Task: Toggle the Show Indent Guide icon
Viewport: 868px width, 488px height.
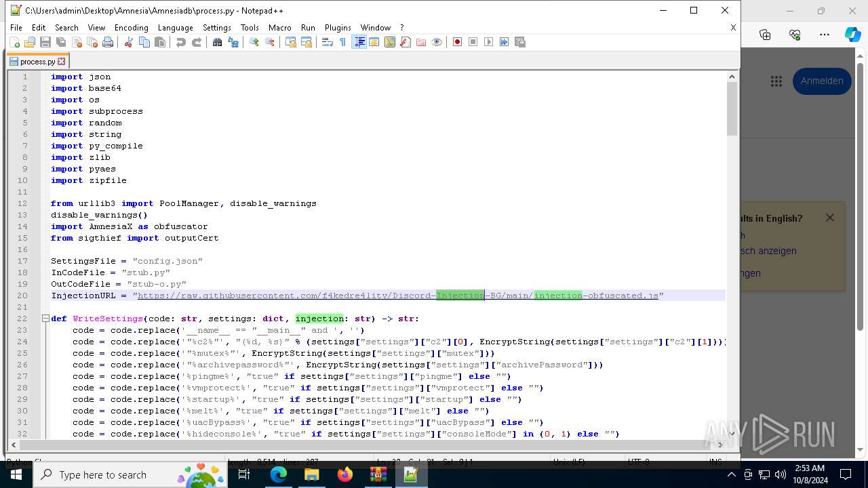Action: pyautogui.click(x=359, y=42)
